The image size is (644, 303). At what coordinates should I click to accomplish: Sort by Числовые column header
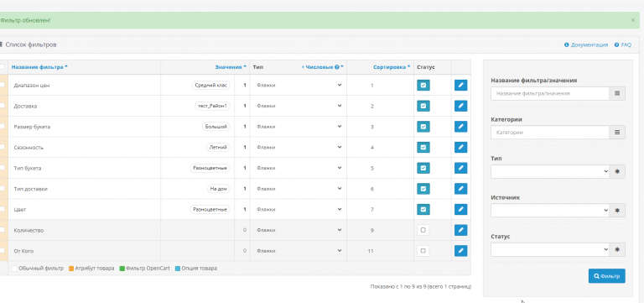click(322, 67)
